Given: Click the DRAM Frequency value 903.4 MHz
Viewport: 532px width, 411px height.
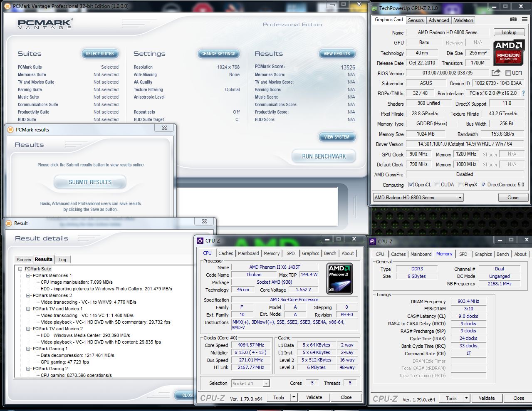Looking at the screenshot, I should coord(468,301).
